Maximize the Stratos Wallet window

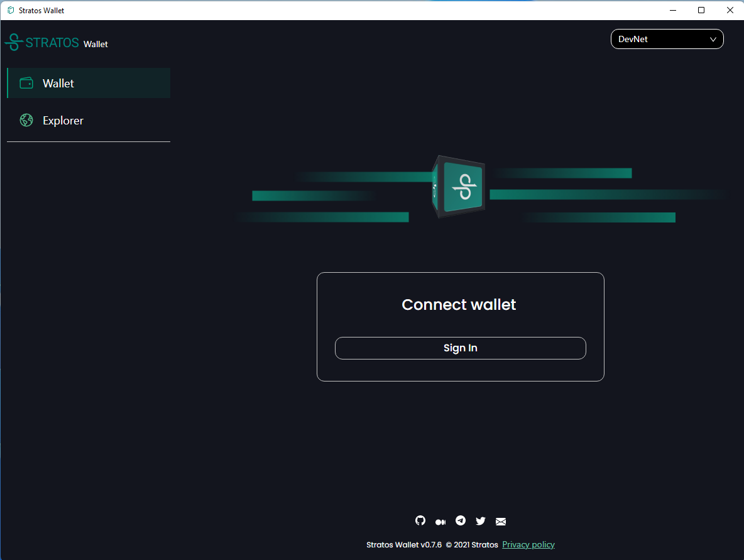pos(701,10)
